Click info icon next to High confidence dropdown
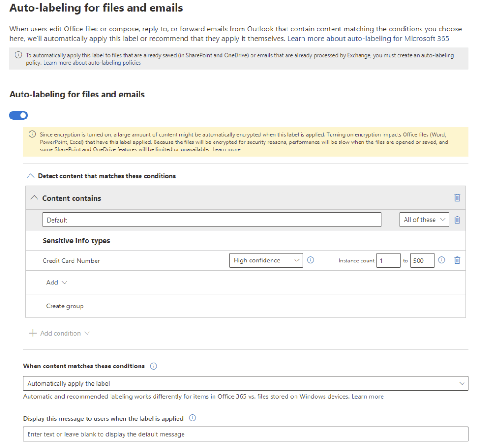The image size is (479, 448). click(x=310, y=261)
